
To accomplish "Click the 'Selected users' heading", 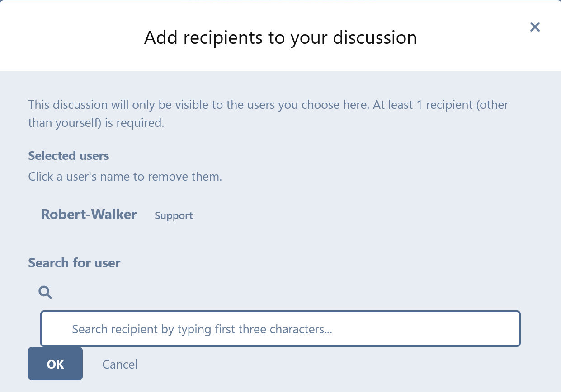I will point(69,156).
